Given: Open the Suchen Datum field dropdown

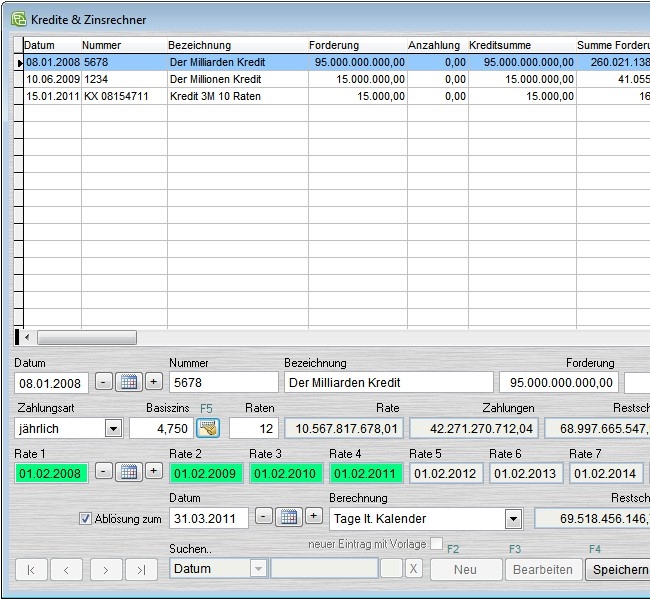Looking at the screenshot, I should [258, 568].
